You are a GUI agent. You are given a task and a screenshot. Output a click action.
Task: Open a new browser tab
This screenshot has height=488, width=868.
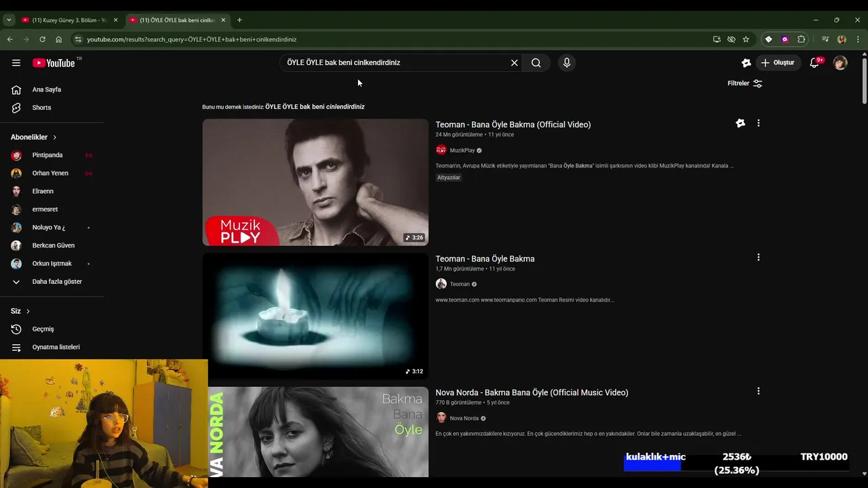click(x=239, y=20)
